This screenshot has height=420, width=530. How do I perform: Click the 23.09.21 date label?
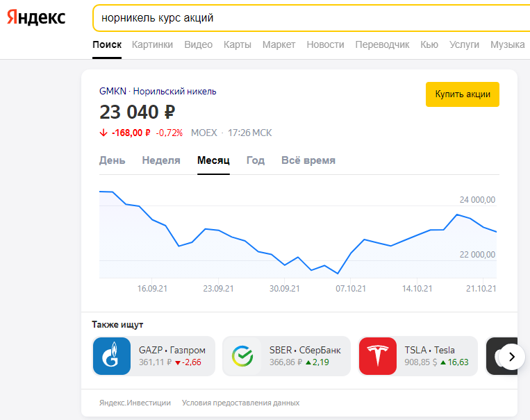pos(218,289)
